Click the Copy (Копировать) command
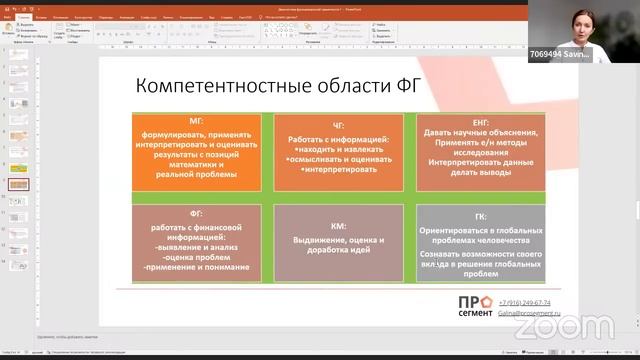640x360 pixels. [28, 30]
